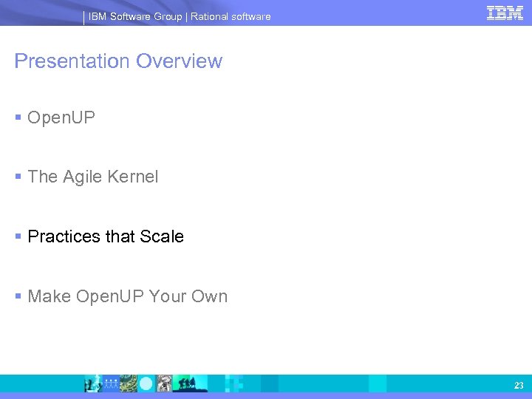532x399 pixels.
Task: Click the 'IBM Software Group | Rational software' header text
Action: point(180,16)
